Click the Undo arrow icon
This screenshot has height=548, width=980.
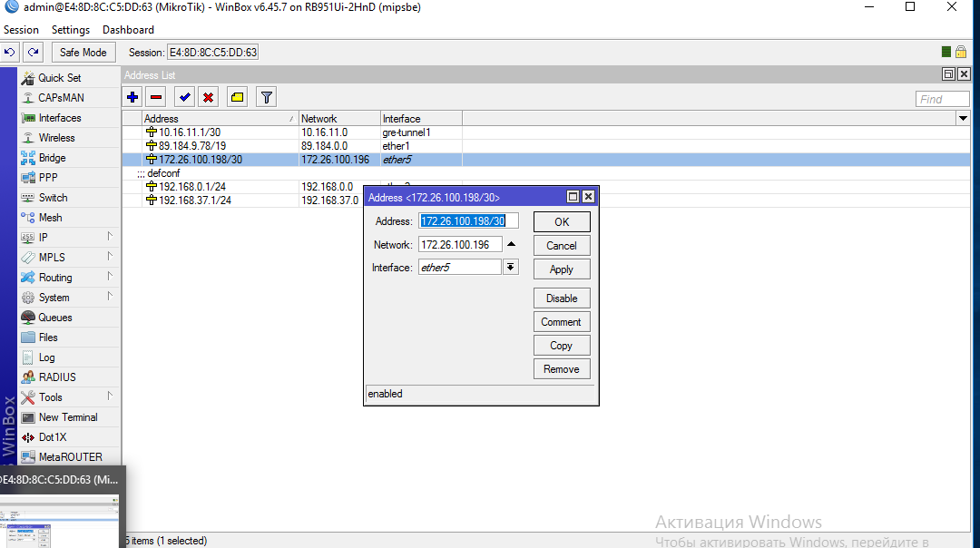tap(9, 53)
